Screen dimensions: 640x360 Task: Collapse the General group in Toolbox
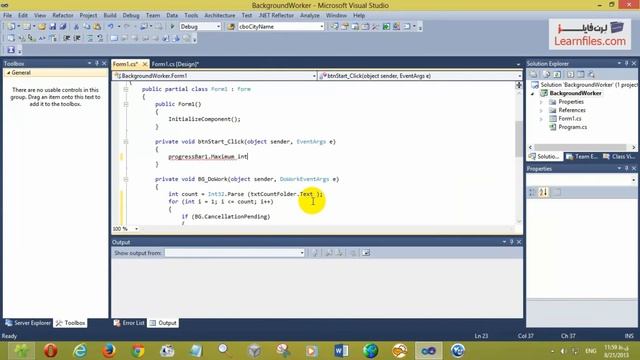click(x=8, y=73)
